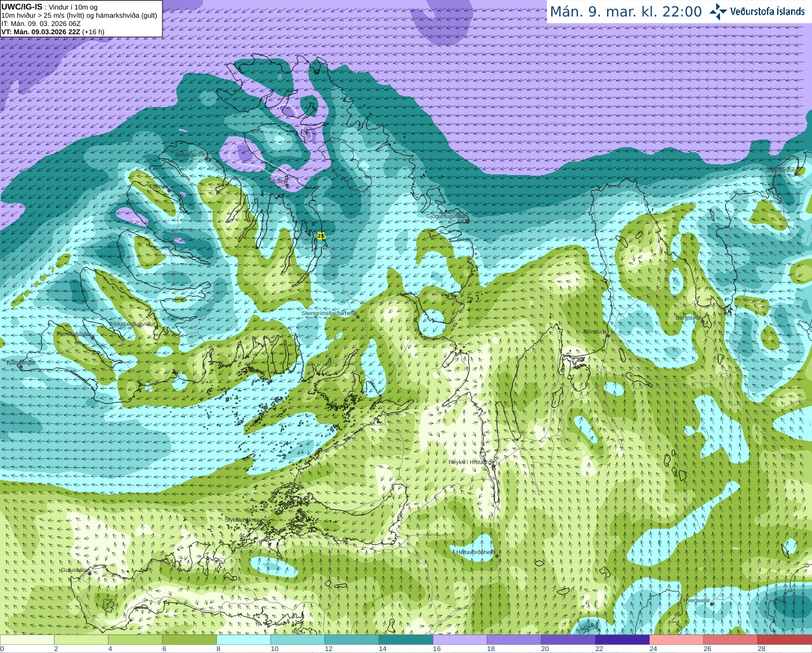812x653 pixels.
Task: Click the station dot at Bjargtangar
Action: [21, 367]
